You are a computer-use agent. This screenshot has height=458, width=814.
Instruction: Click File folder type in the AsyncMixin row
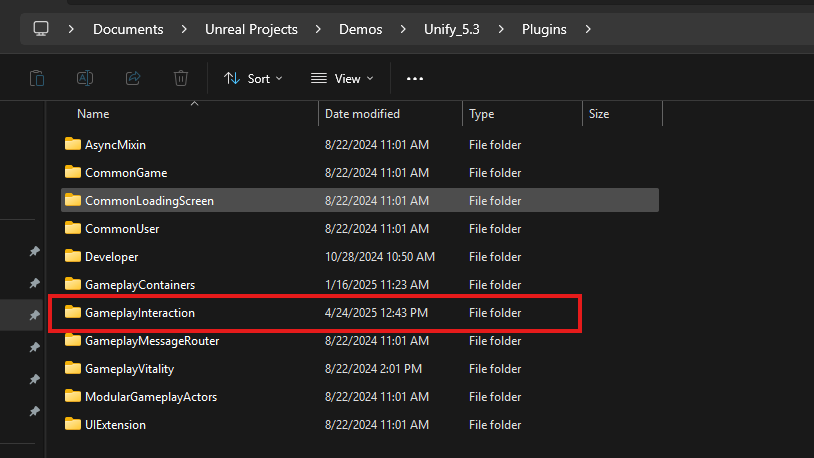pyautogui.click(x=495, y=145)
